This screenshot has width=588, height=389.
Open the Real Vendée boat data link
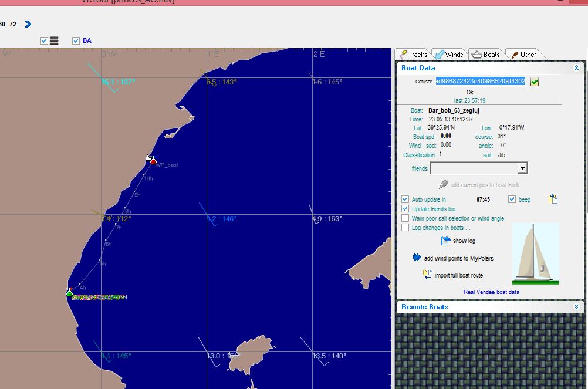[491, 292]
